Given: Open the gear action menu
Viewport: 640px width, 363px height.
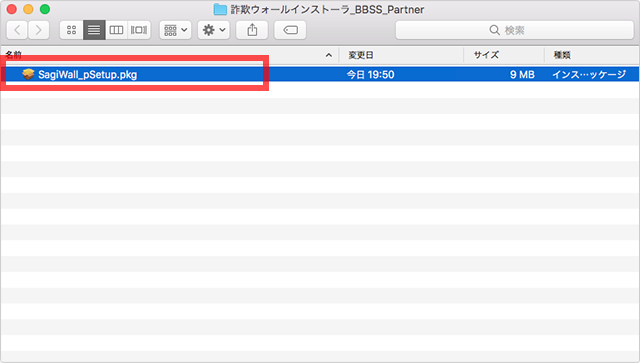Looking at the screenshot, I should [214, 30].
